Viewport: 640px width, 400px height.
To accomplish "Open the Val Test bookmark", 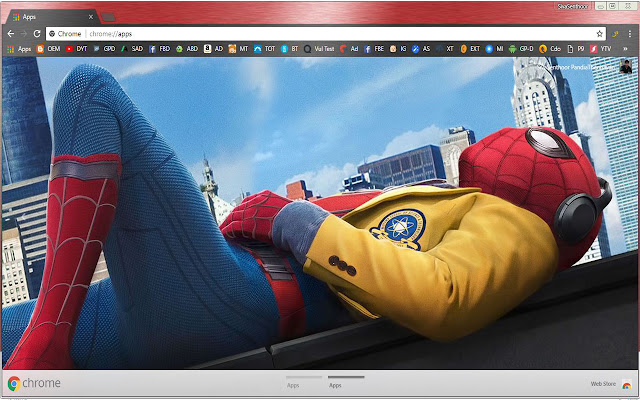I will tap(319, 49).
